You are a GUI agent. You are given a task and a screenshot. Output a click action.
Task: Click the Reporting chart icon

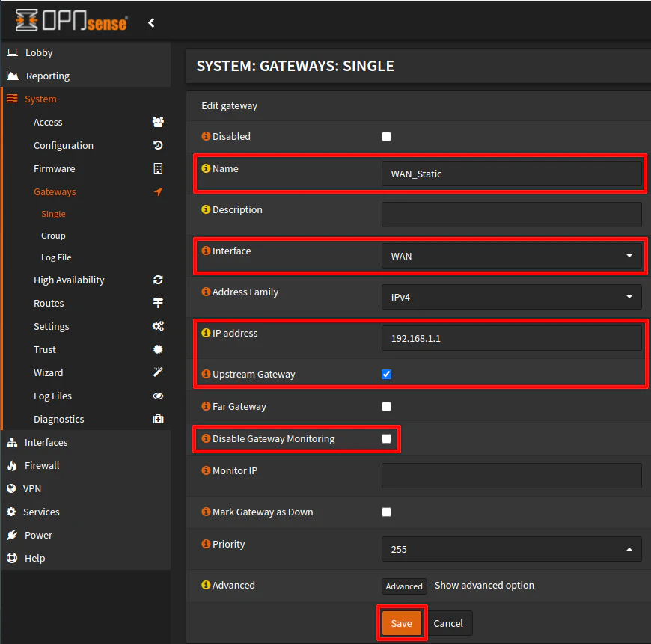13,76
